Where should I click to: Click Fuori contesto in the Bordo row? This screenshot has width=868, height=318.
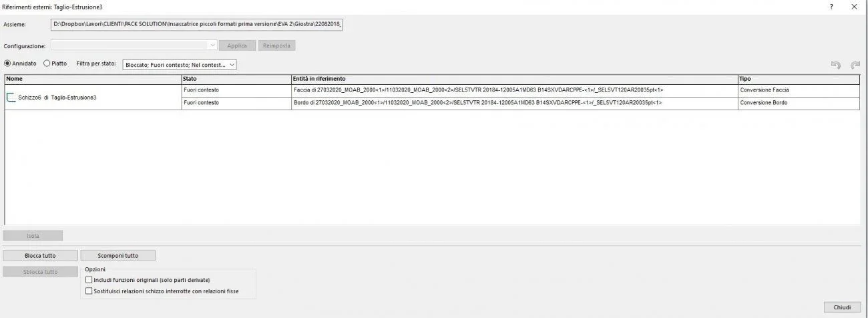point(236,103)
